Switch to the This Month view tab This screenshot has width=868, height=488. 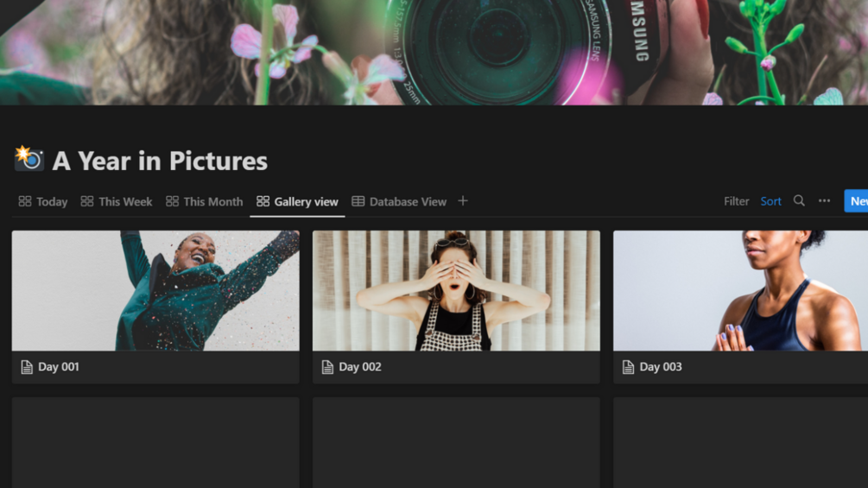[205, 201]
